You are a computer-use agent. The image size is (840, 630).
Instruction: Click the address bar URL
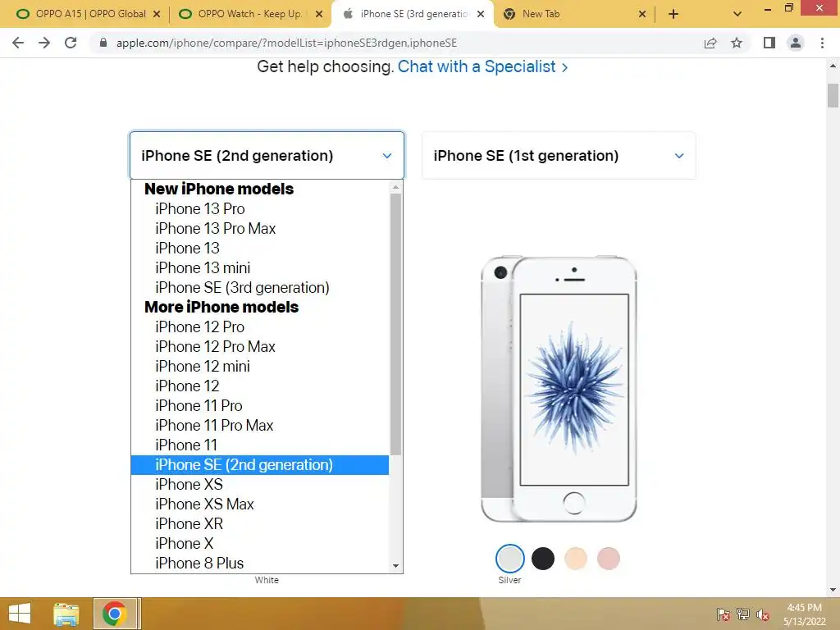[x=286, y=43]
